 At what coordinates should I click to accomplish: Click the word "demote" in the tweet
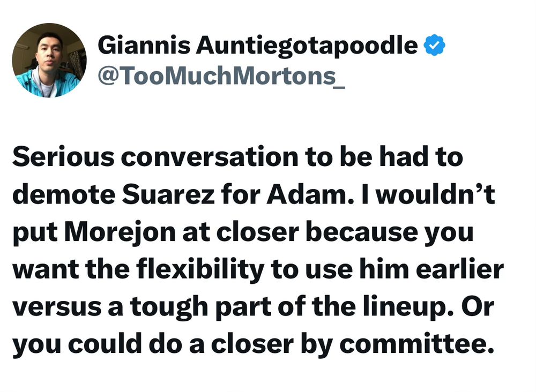click(64, 194)
